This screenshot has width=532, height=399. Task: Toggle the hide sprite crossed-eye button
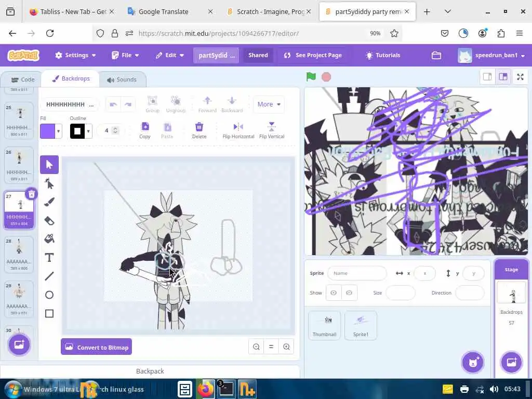tap(349, 292)
